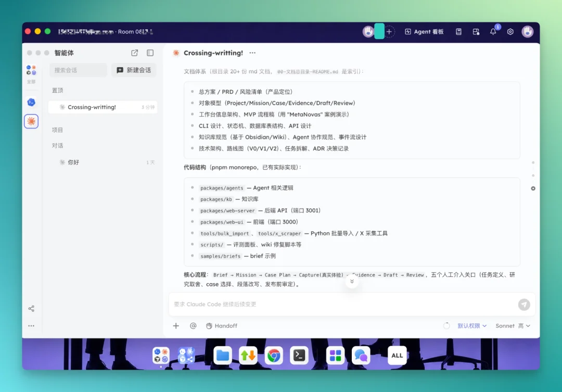Open the ALL apps button in dock
This screenshot has height=392, width=562.
click(x=397, y=356)
